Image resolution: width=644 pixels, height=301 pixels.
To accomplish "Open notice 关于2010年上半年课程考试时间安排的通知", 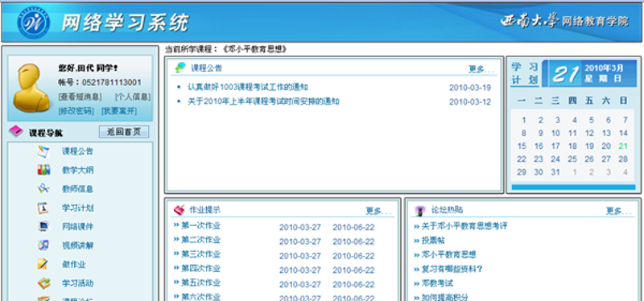I will pos(263,101).
